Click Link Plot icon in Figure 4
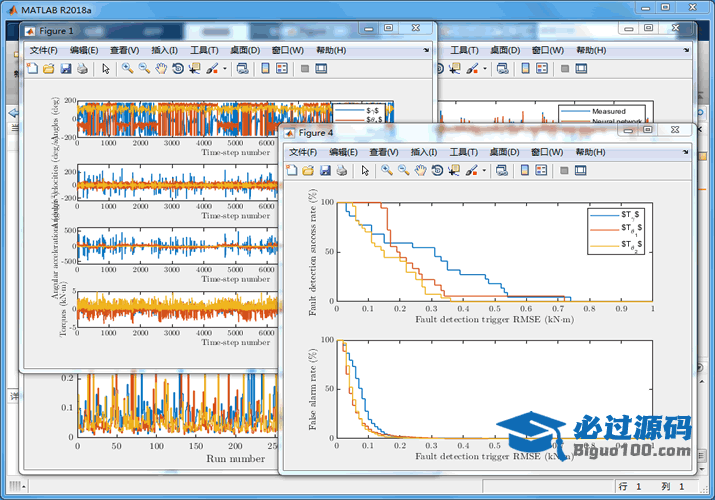The height and width of the screenshot is (500, 715). [x=502, y=170]
